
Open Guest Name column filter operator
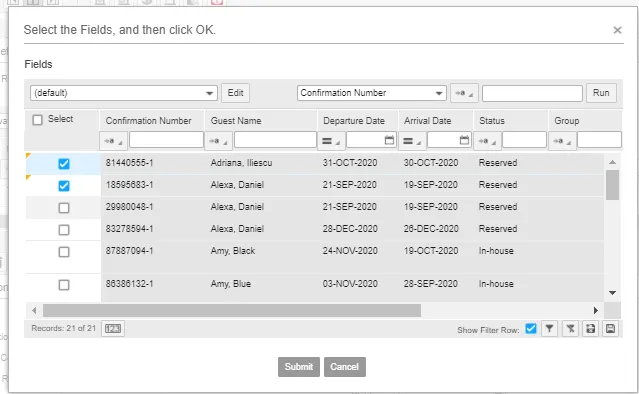pos(219,141)
